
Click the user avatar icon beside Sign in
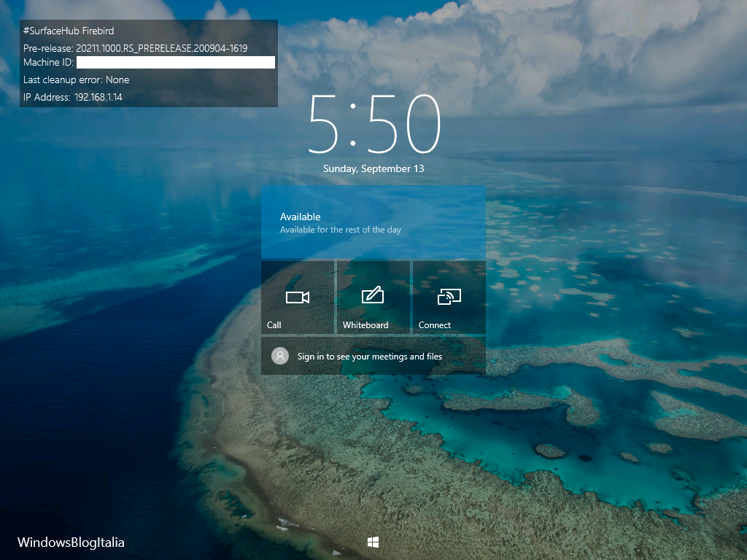tap(280, 356)
